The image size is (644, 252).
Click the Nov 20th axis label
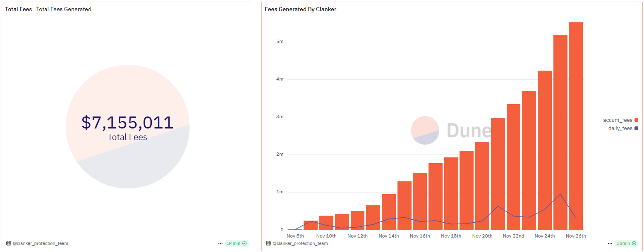coord(482,236)
